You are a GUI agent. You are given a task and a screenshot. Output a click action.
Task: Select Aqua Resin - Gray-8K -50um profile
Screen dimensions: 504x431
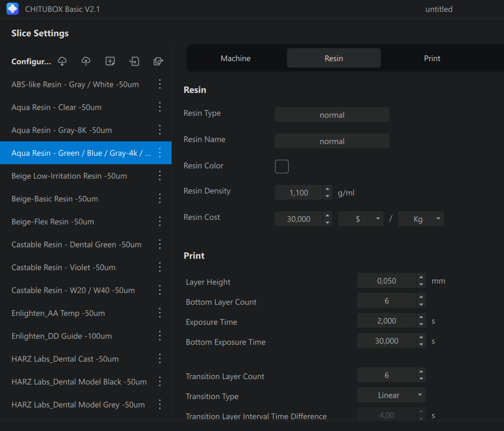pos(86,130)
